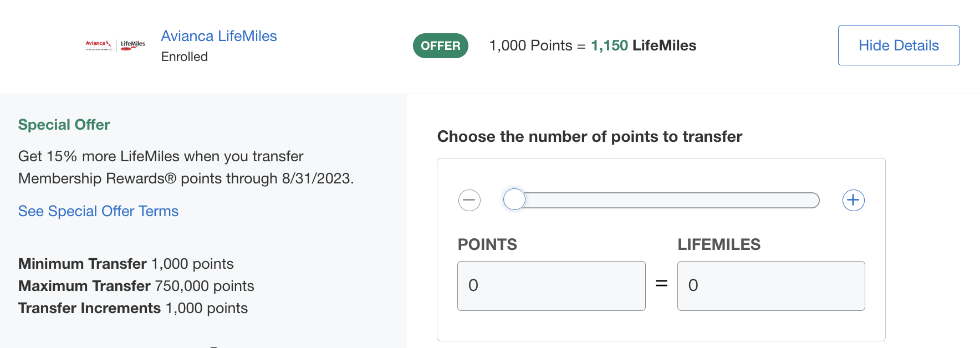
Task: Click the green OFFER badge
Action: coord(440,45)
